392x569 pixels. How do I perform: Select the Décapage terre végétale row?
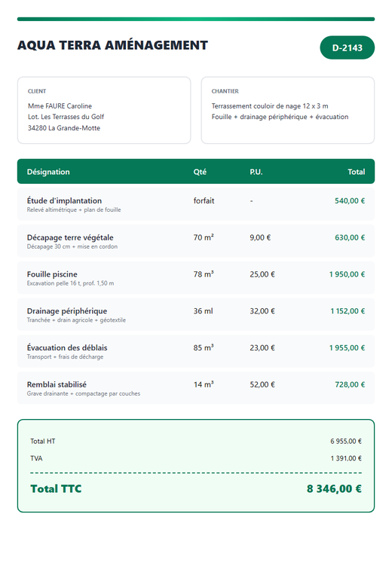point(196,241)
